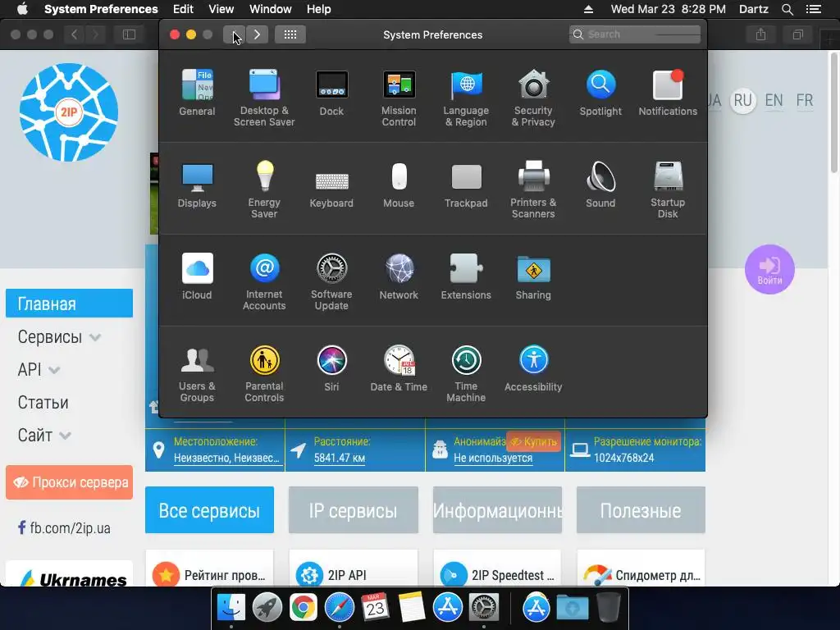This screenshot has height=630, width=840.
Task: Open Google Chrome from the Dock
Action: tap(304, 608)
